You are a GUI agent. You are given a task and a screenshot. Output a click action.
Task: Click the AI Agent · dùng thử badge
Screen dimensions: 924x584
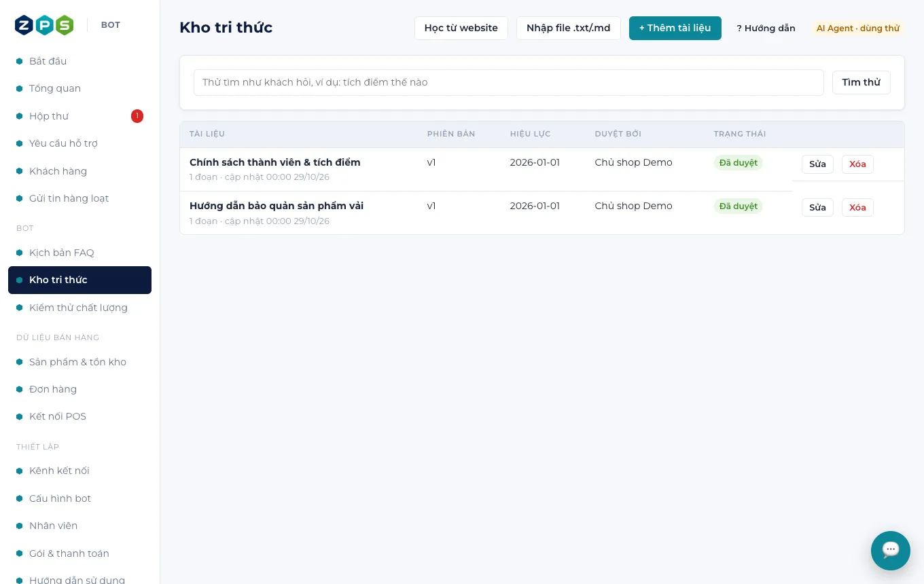click(x=858, y=29)
